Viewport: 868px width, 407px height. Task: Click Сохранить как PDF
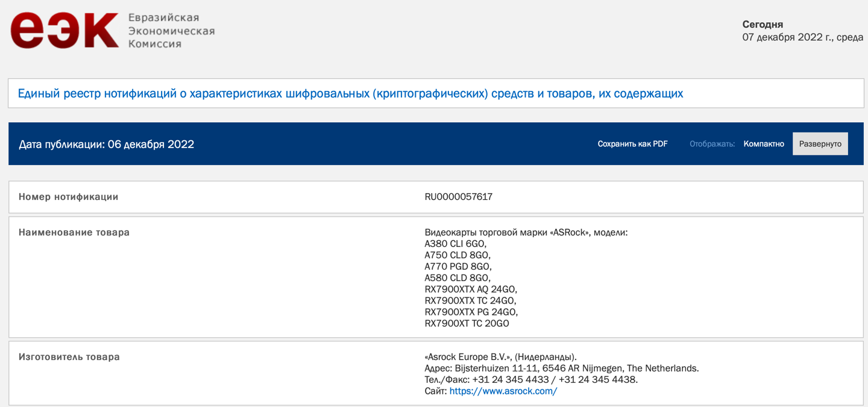632,144
